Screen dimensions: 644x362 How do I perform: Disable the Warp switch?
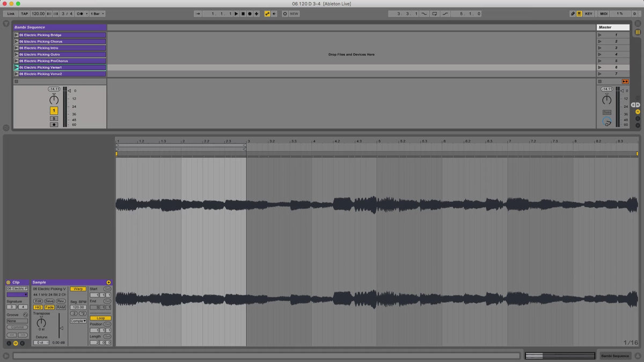[x=78, y=289]
